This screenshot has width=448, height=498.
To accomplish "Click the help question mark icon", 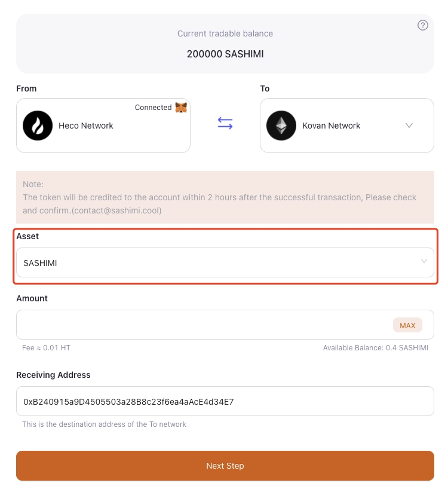I will point(423,25).
